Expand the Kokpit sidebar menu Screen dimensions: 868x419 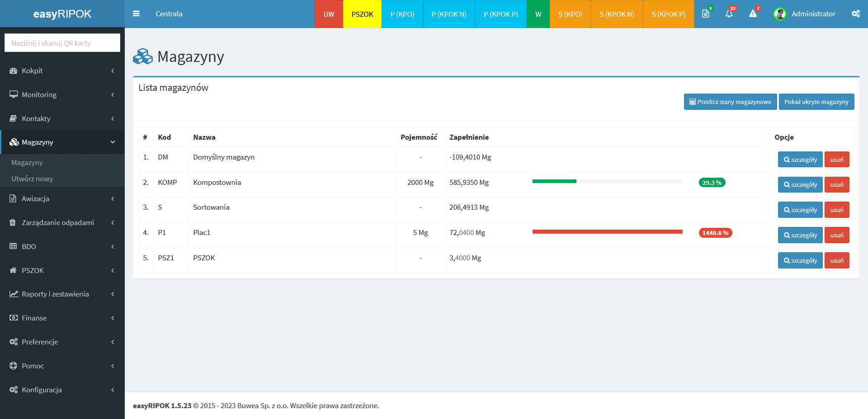[62, 71]
